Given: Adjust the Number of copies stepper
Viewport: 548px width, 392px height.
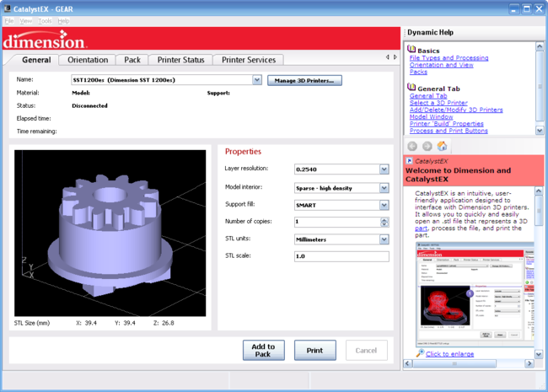Looking at the screenshot, I should click(384, 222).
